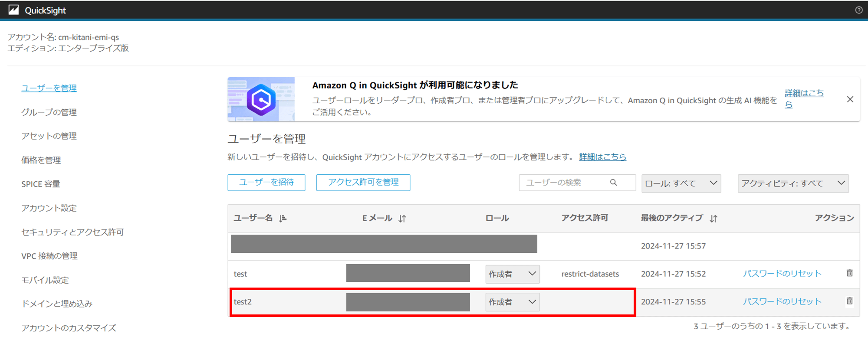Click 2024-11-27 15:55 timestamp
This screenshot has height=337, width=868.
point(674,301)
